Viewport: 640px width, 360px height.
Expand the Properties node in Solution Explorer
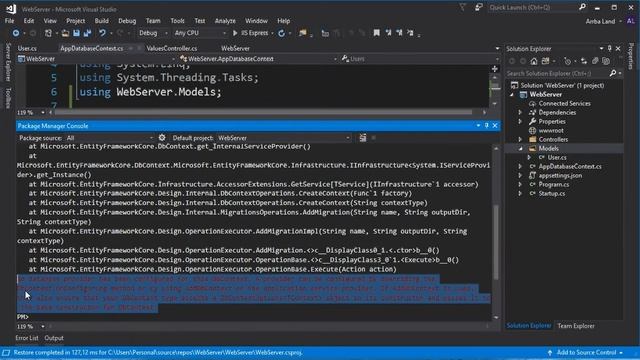[520, 122]
